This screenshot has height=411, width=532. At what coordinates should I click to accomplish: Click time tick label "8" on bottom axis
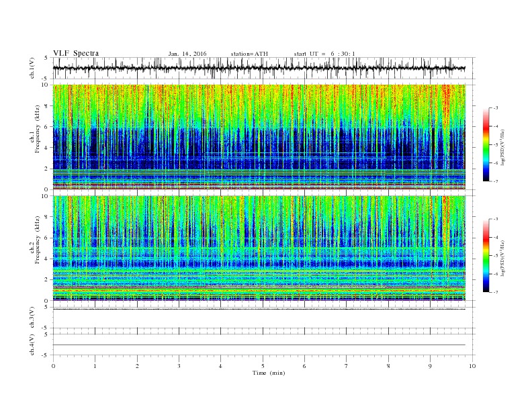tap(388, 366)
